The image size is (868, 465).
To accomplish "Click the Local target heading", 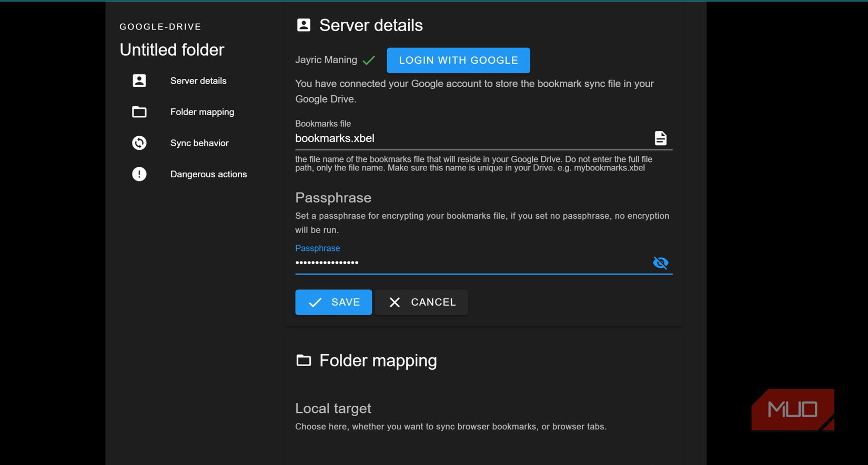I will 333,408.
